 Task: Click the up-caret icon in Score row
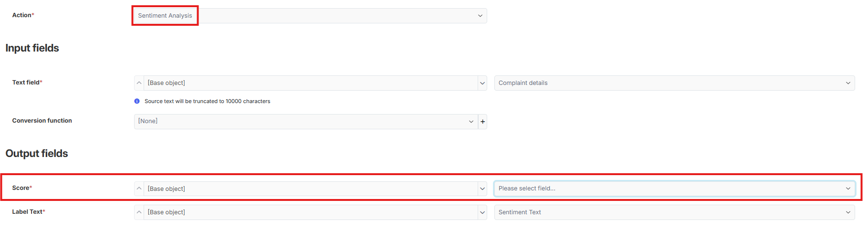click(139, 188)
